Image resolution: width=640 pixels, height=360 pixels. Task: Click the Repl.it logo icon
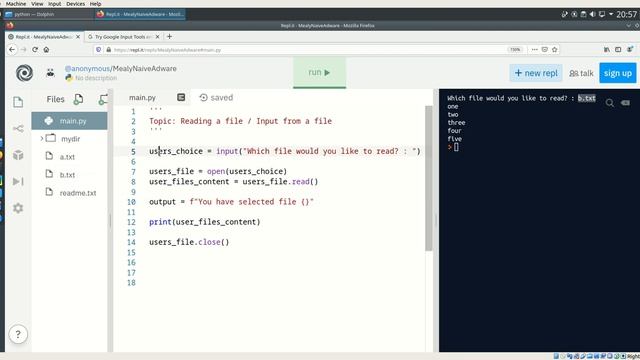click(x=24, y=73)
